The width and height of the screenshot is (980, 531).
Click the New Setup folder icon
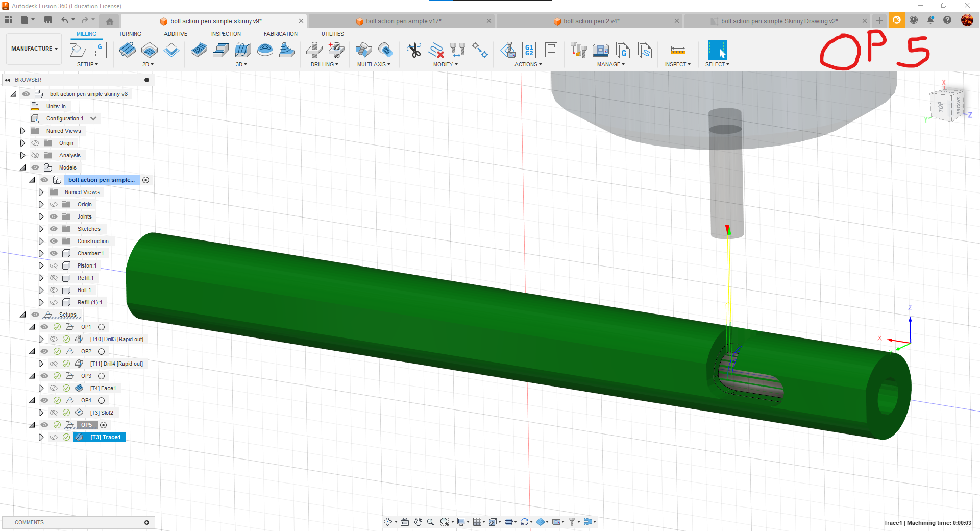[78, 50]
